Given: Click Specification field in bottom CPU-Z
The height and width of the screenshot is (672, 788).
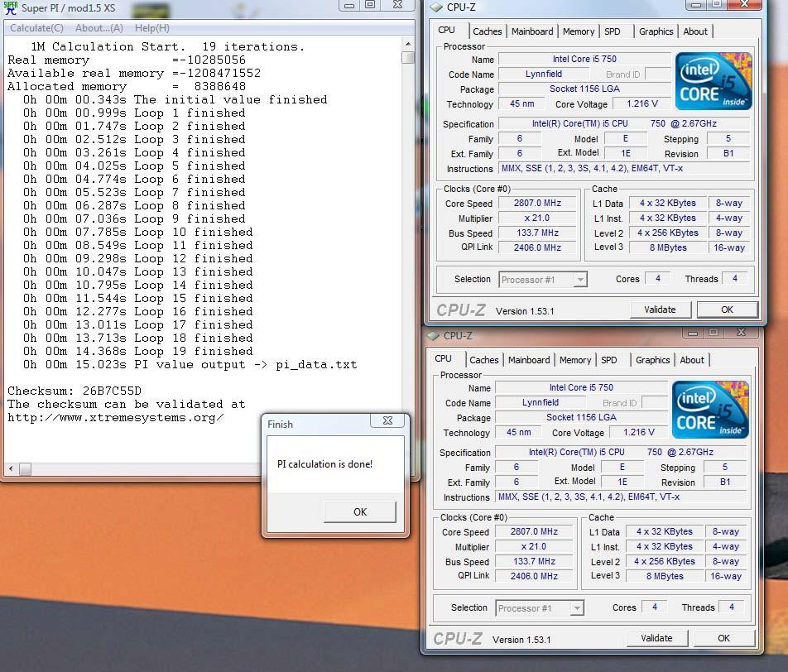Looking at the screenshot, I should click(621, 453).
